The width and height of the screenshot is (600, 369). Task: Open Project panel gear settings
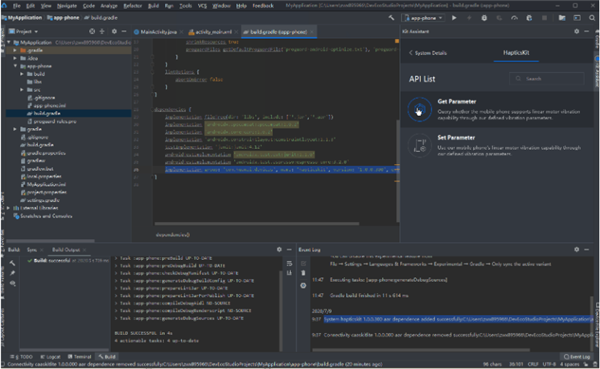pyautogui.click(x=114, y=31)
